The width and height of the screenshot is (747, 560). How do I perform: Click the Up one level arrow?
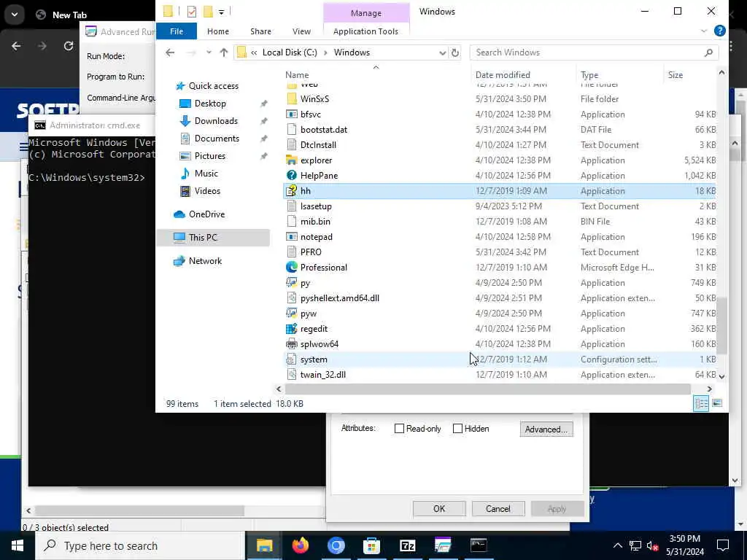pos(224,52)
